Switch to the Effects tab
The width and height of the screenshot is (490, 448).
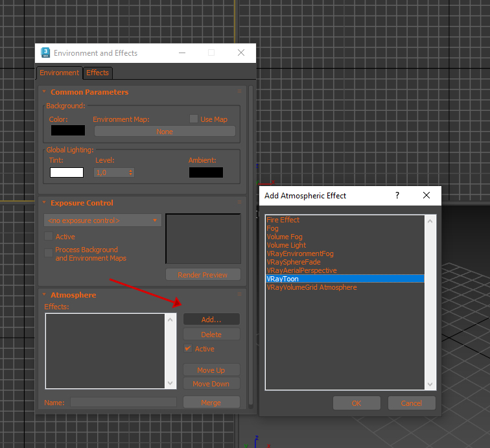(97, 73)
